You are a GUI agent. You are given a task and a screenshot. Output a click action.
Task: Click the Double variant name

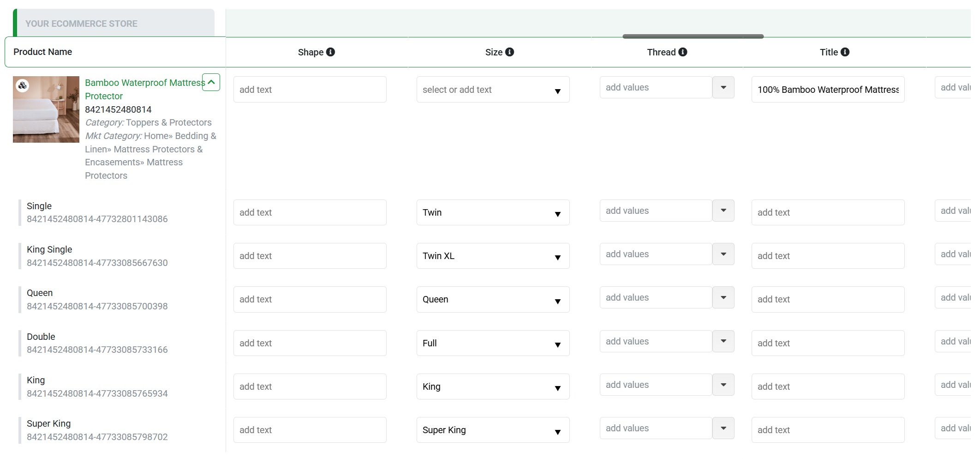point(41,337)
